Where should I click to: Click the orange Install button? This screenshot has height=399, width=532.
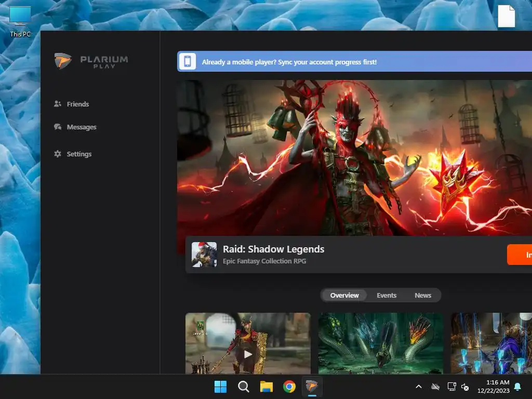[x=520, y=255]
